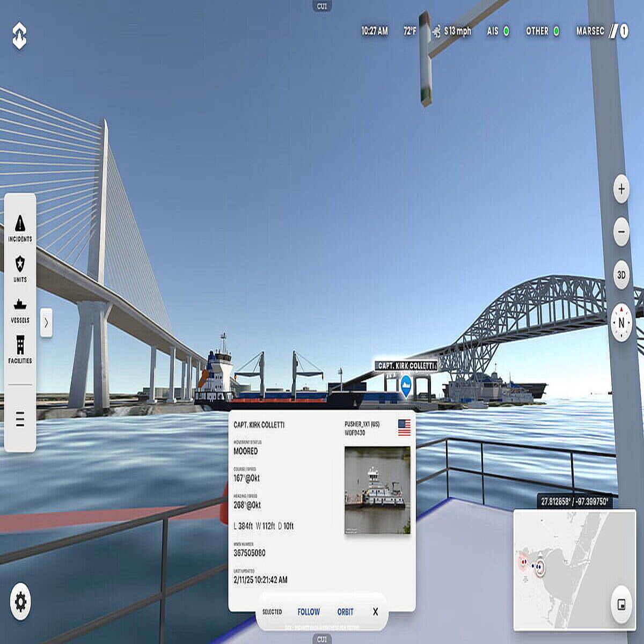Open the hamburger menu in sidebar
644x644 pixels.
tap(20, 419)
